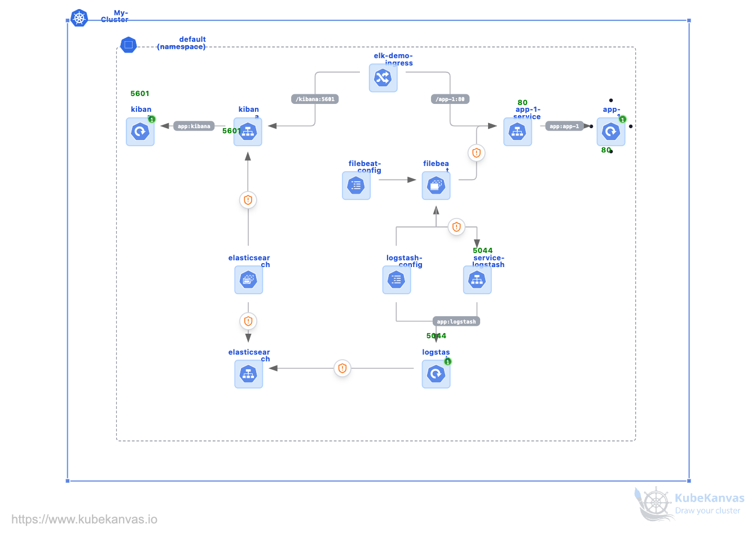Viewport: 756px width, 537px height.
Task: Click the kibana service node icon
Action: pyautogui.click(x=248, y=132)
